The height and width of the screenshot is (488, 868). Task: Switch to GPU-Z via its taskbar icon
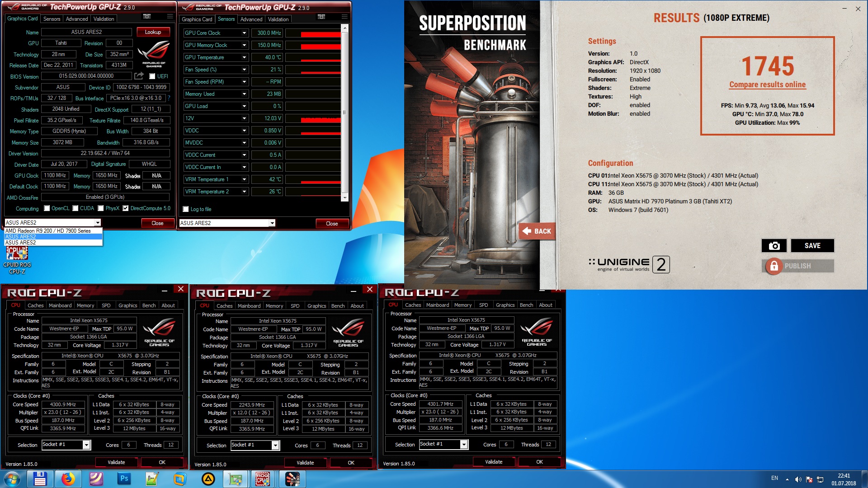236,479
